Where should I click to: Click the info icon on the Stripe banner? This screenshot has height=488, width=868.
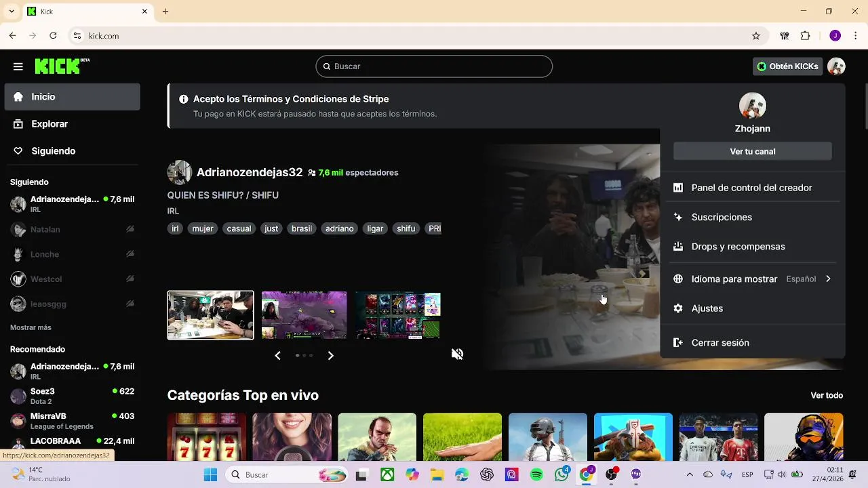(x=183, y=99)
